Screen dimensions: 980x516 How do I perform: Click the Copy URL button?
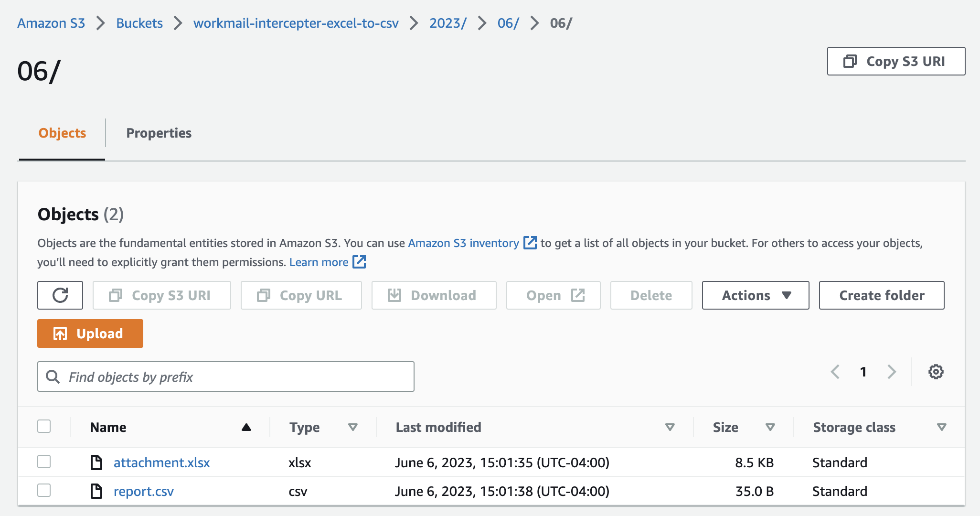[x=301, y=295]
